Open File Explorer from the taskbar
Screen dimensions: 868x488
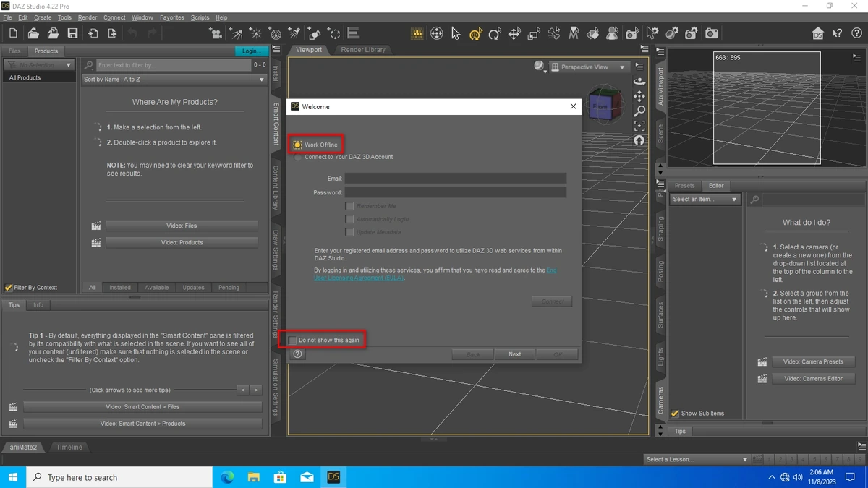pos(254,477)
